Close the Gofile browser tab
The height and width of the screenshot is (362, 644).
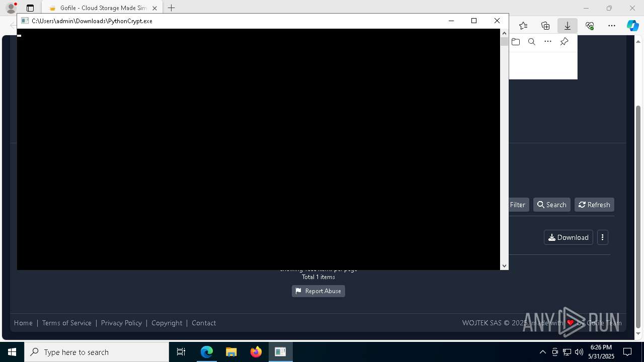point(154,8)
